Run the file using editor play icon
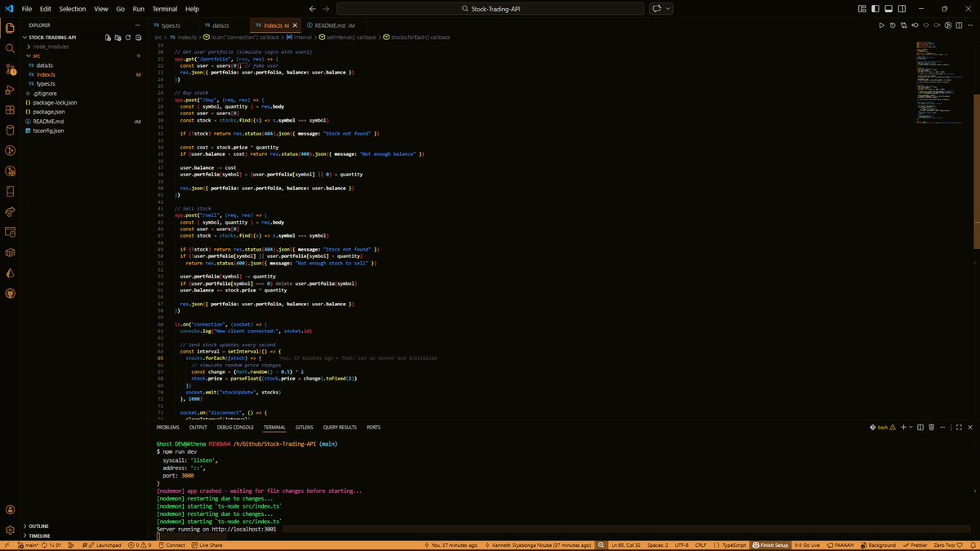Screen dimensions: 980x551 881,25
